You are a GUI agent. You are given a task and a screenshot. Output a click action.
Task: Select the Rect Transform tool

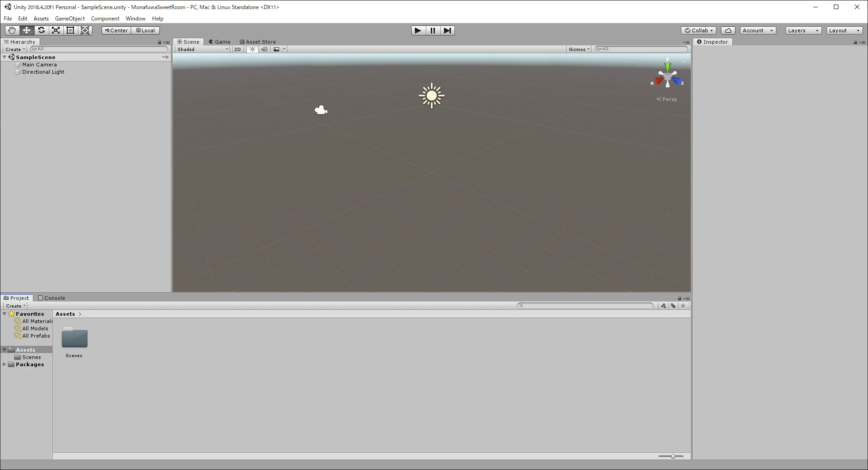pos(70,30)
